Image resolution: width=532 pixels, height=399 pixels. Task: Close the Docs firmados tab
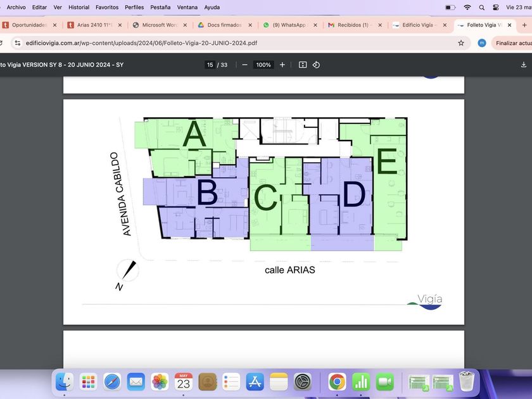tap(250, 25)
